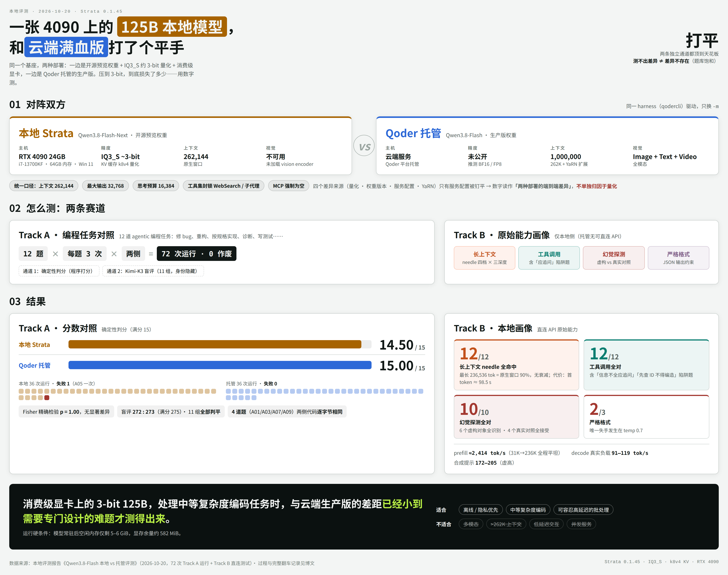Click the 离线 / 隐私优先 tag
This screenshot has width=728, height=575.
(480, 510)
